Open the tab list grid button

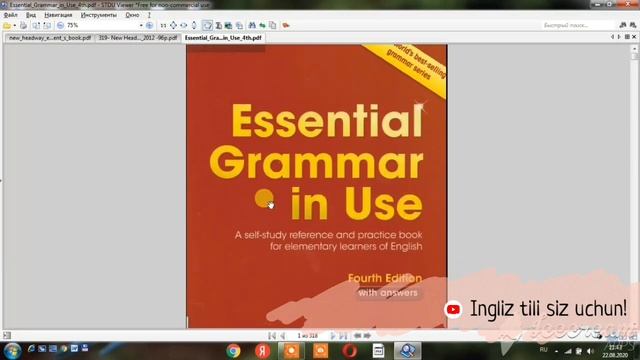tap(627, 37)
